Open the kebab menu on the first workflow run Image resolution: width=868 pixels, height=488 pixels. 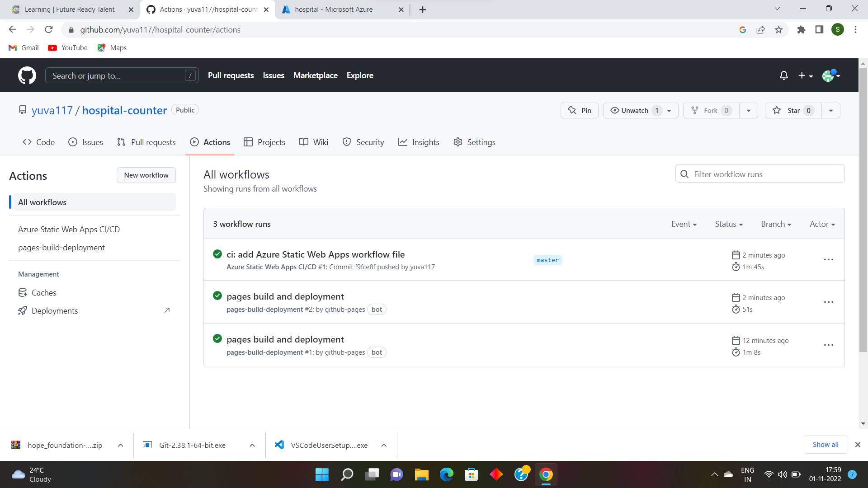(x=828, y=259)
